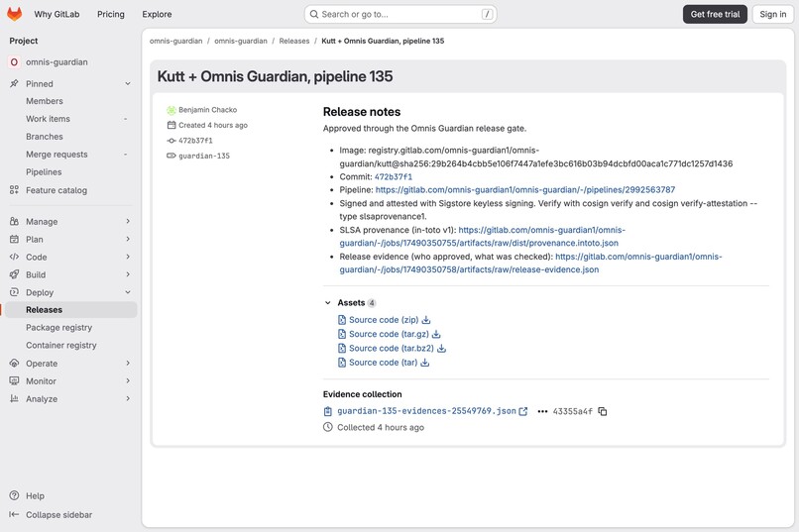This screenshot has width=799, height=532.
Task: Click the Help question mark icon
Action: pos(14,495)
